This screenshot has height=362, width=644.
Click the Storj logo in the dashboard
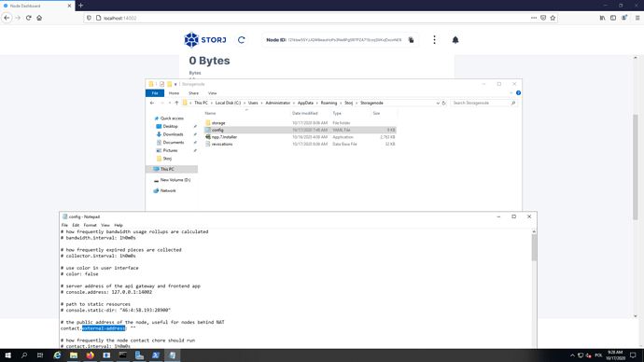click(x=205, y=40)
